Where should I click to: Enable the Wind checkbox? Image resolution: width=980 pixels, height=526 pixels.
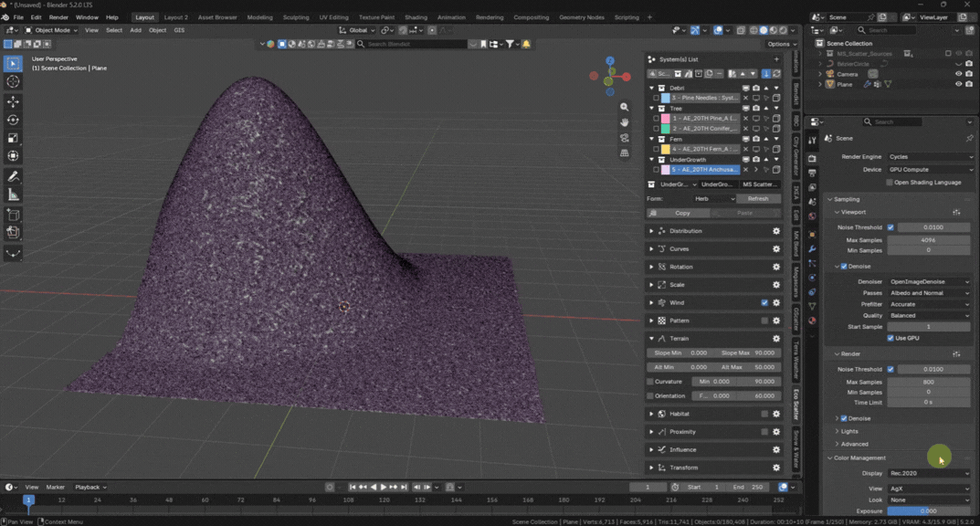[764, 303]
